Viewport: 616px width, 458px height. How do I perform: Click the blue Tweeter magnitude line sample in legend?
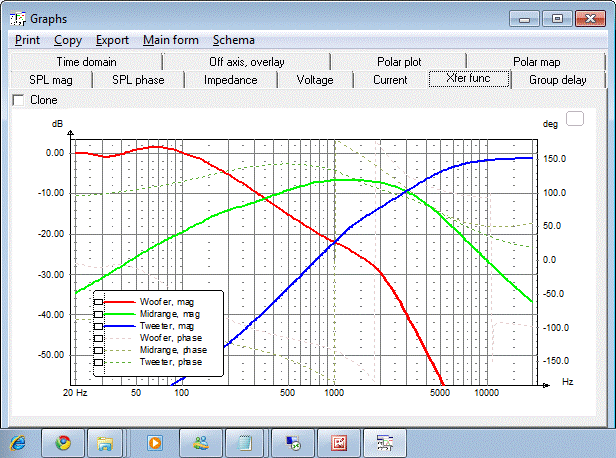pyautogui.click(x=120, y=326)
